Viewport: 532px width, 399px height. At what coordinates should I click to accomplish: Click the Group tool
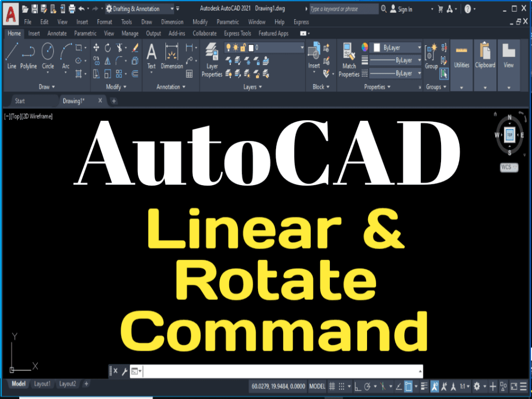(x=431, y=56)
